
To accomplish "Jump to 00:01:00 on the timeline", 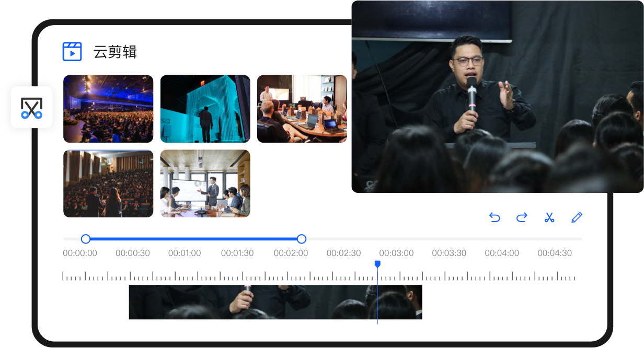I will click(x=185, y=253).
